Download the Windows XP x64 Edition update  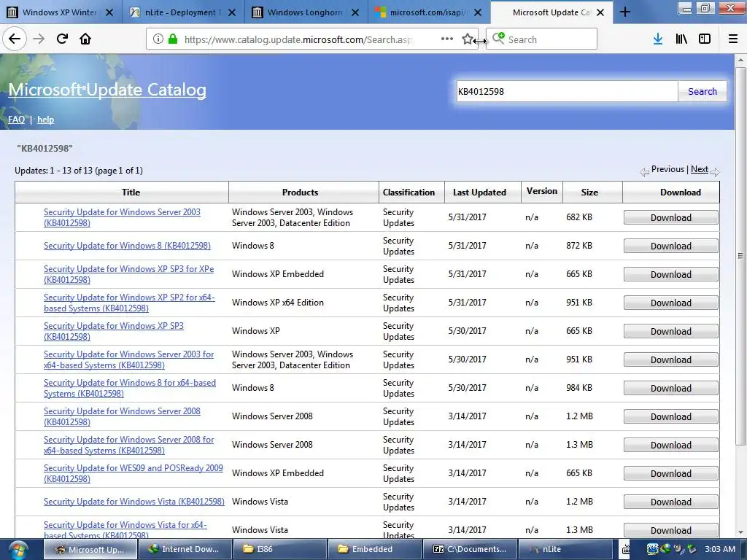point(671,303)
